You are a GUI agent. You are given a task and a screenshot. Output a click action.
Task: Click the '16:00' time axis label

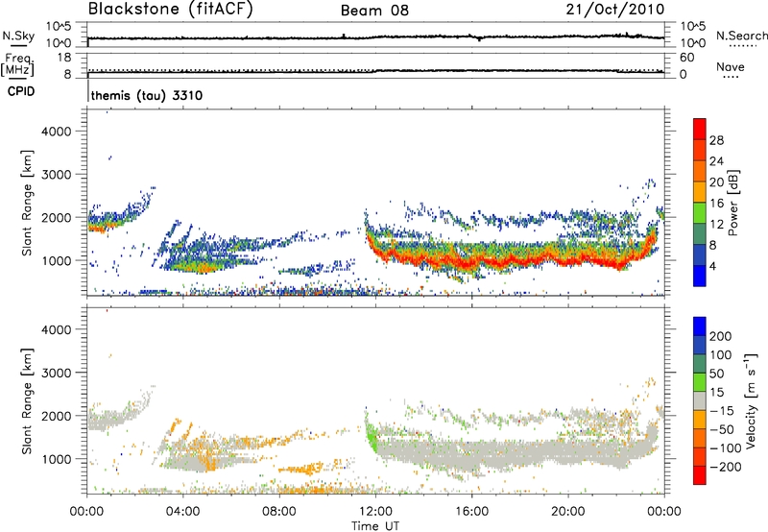[x=471, y=512]
